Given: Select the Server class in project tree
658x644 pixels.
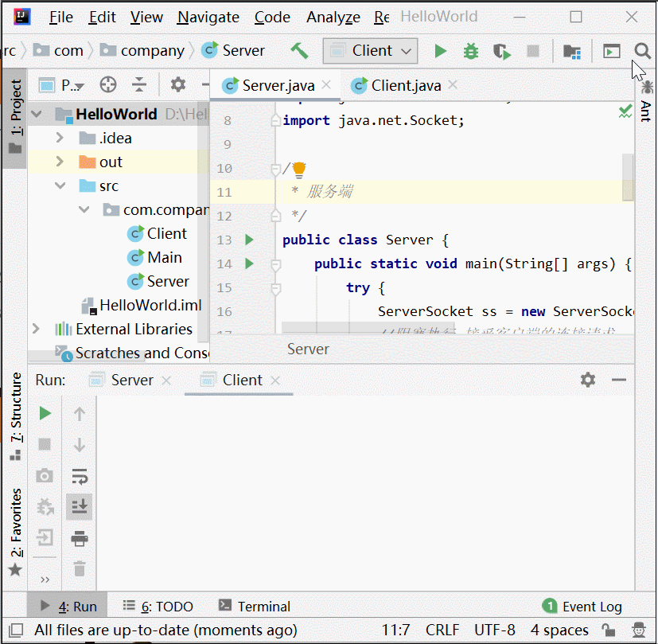Looking at the screenshot, I should (158, 281).
